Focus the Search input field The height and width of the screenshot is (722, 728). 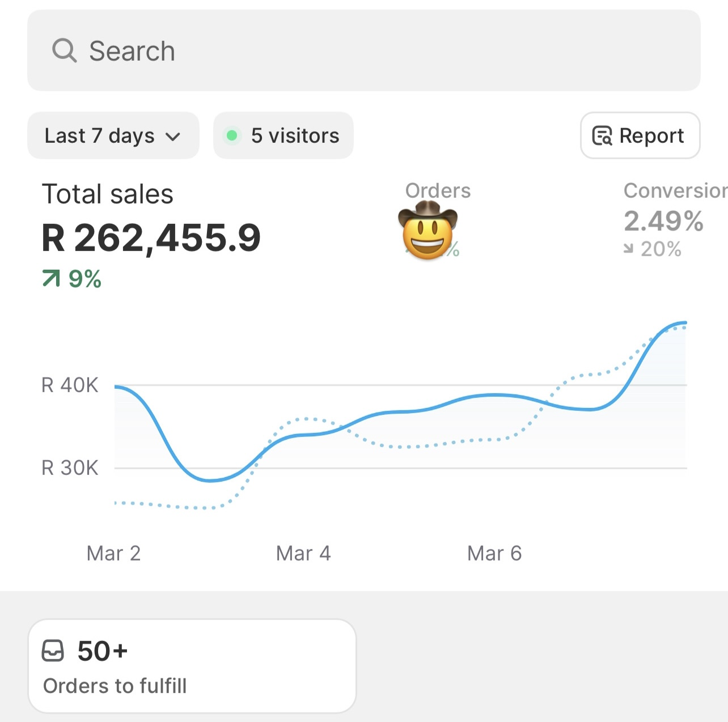(x=364, y=50)
